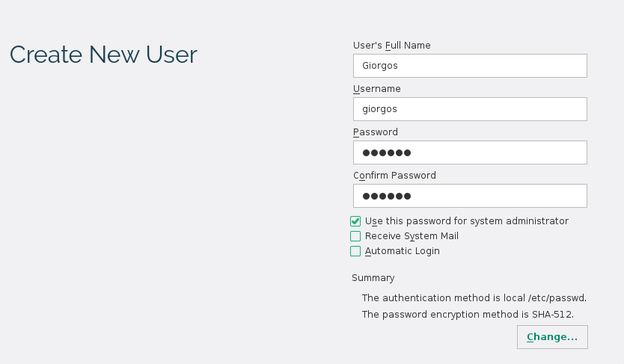Click the "Use this password for system administrator" text
The image size is (624, 364).
[x=467, y=221]
